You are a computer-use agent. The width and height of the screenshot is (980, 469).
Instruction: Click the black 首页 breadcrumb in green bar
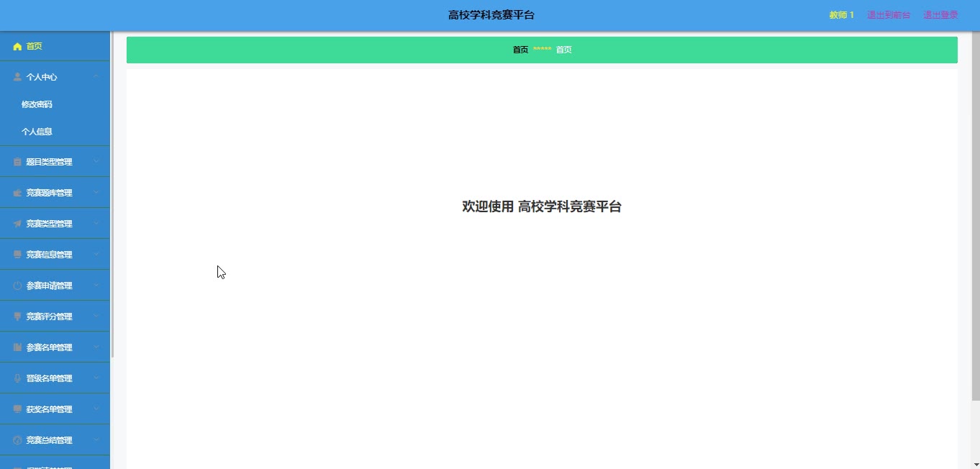pyautogui.click(x=520, y=50)
